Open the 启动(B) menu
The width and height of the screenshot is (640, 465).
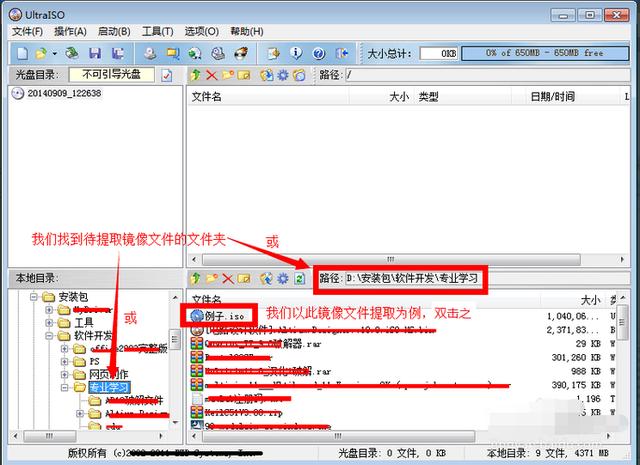pos(114,31)
